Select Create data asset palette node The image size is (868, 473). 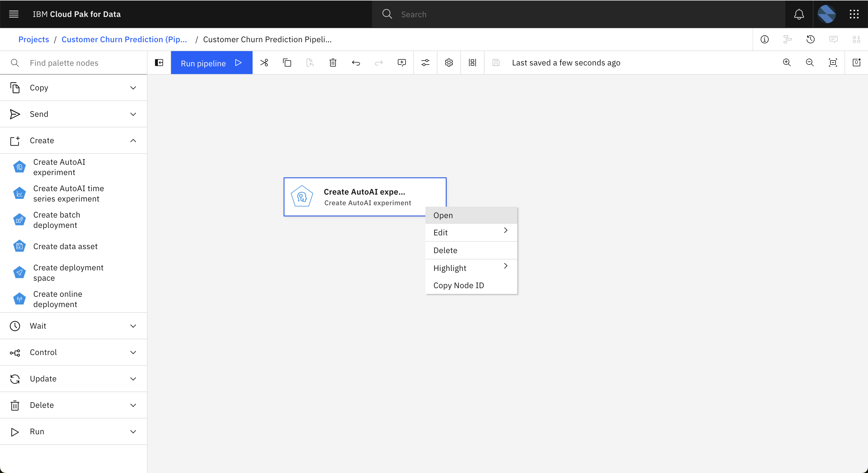pyautogui.click(x=73, y=246)
